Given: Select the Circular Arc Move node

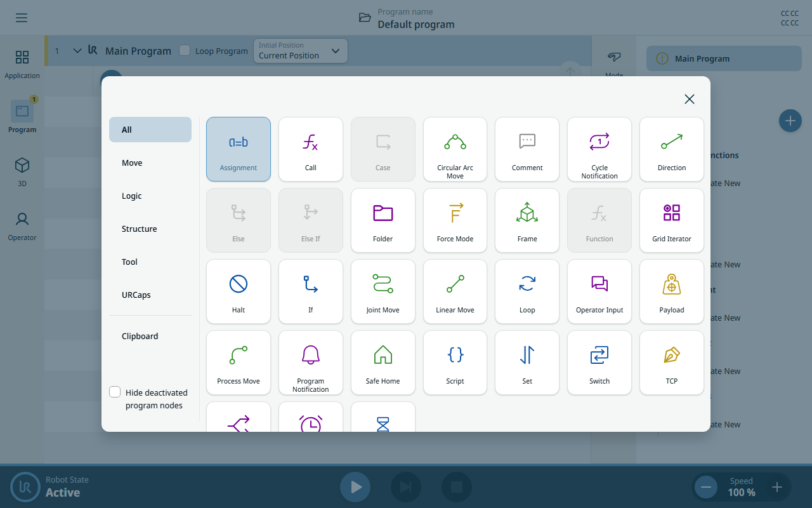Looking at the screenshot, I should tap(455, 149).
